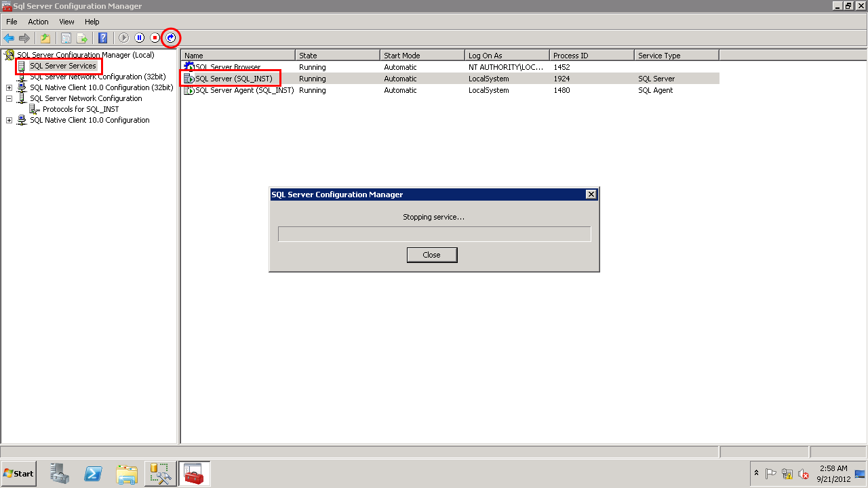This screenshot has width=868, height=488.
Task: Expand the bottom SQL Native Client 10.0 Configuration
Action: pyautogui.click(x=9, y=120)
